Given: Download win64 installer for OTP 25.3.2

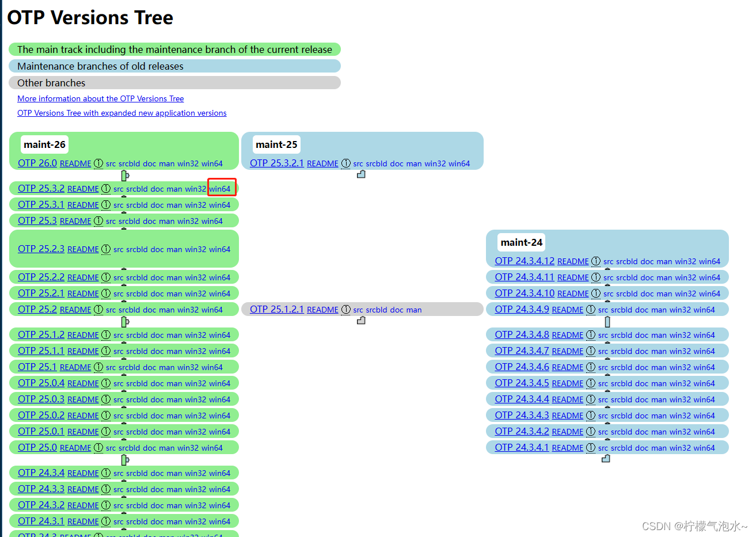Looking at the screenshot, I should [219, 189].
